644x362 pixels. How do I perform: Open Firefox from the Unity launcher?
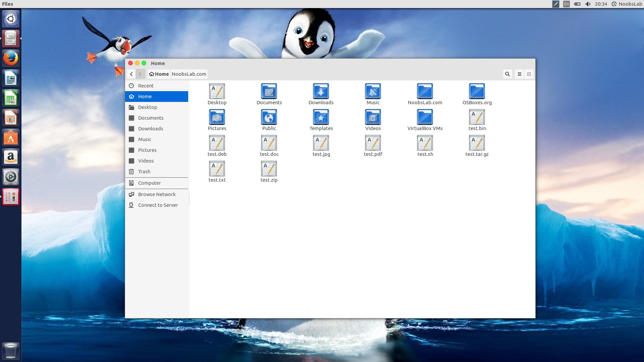click(11, 58)
